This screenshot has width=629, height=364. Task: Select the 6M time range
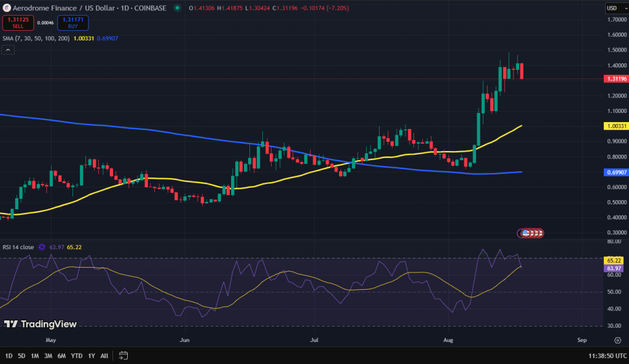(x=61, y=355)
